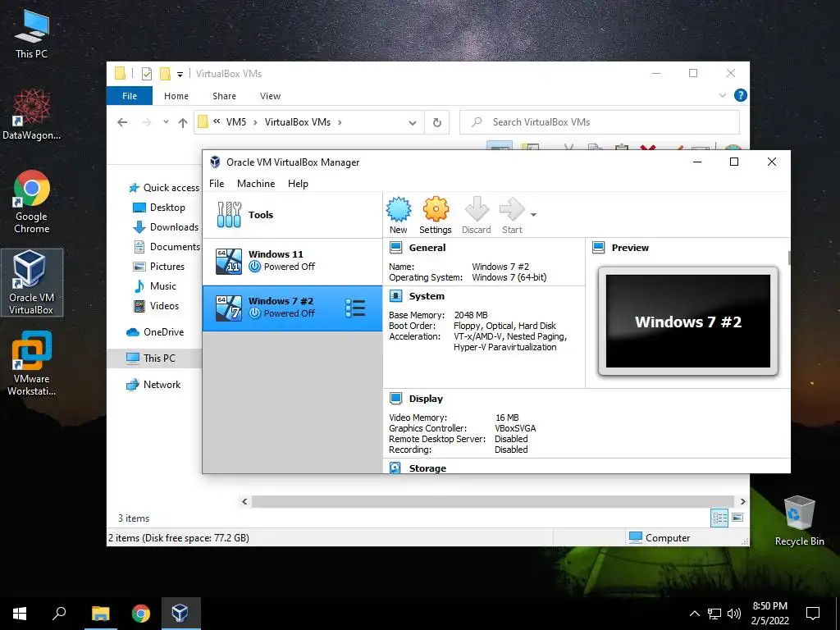The height and width of the screenshot is (630, 840).
Task: Expand the address bar history dropdown
Action: (413, 123)
